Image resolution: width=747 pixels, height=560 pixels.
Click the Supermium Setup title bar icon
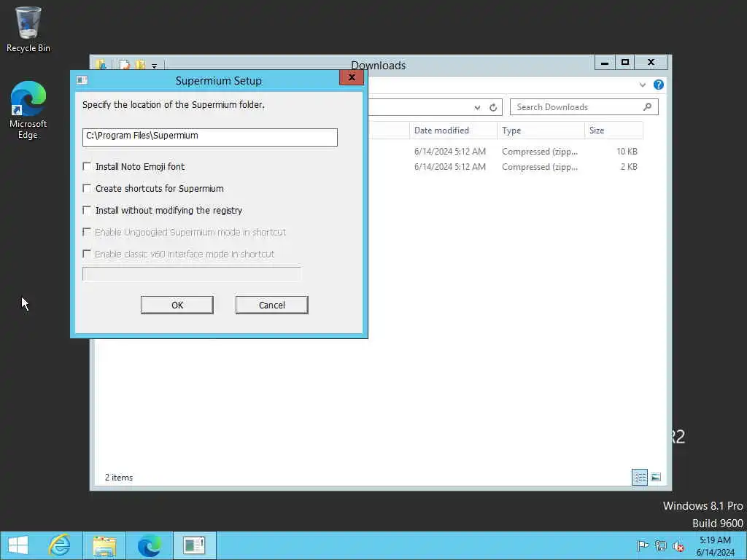82,80
